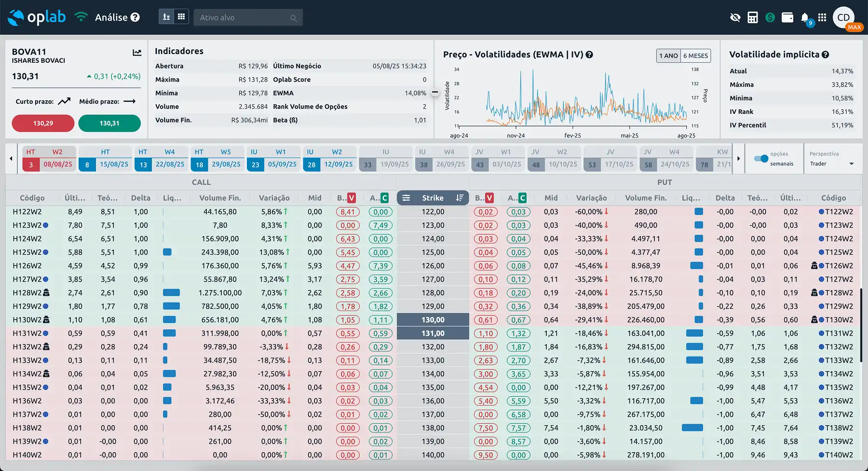Click market maker icon next to H130W2
The height and width of the screenshot is (471, 868).
point(46,319)
